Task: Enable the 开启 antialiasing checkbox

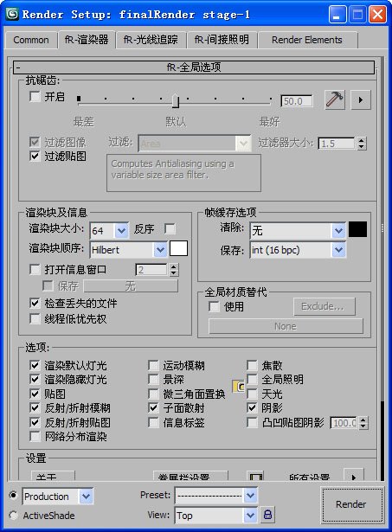Action: coord(35,97)
